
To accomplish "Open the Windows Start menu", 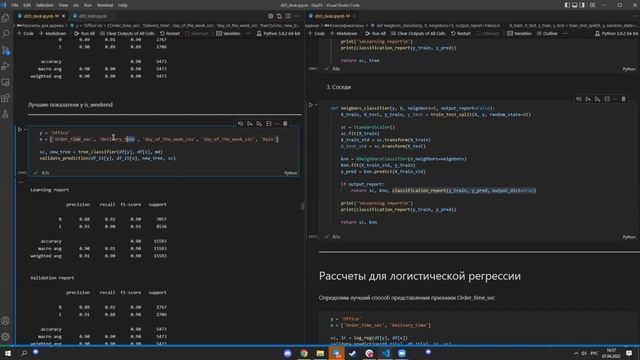I will (x=7, y=353).
